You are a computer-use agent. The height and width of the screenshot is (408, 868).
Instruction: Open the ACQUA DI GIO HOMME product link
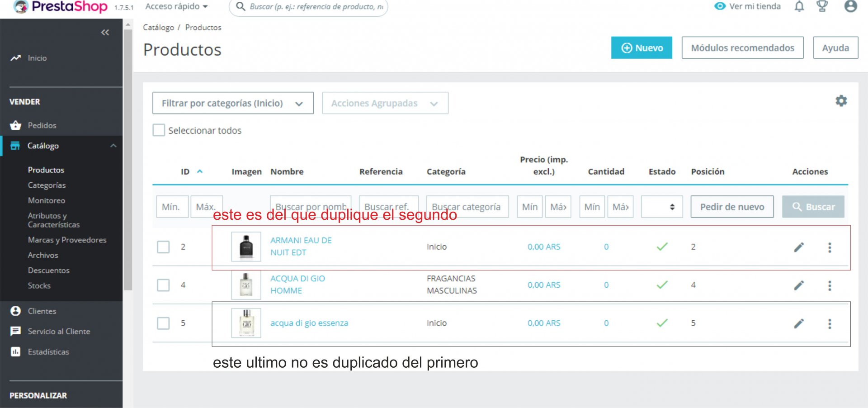click(297, 285)
